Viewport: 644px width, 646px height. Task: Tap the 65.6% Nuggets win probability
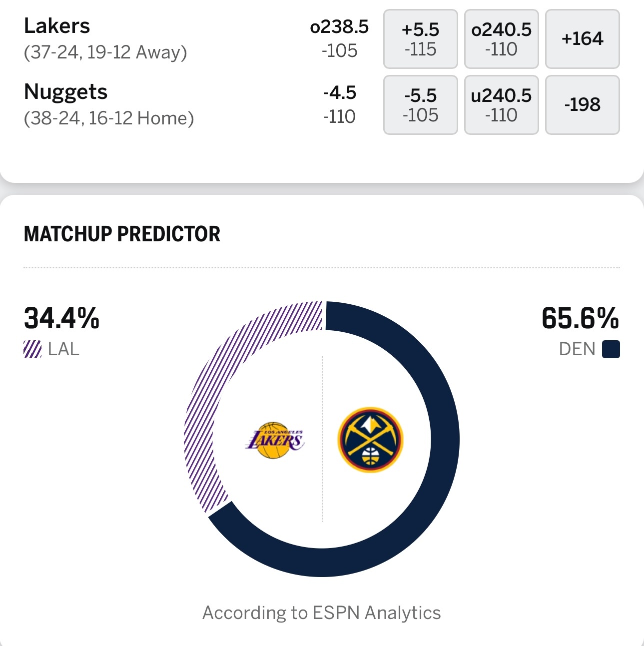click(x=580, y=318)
